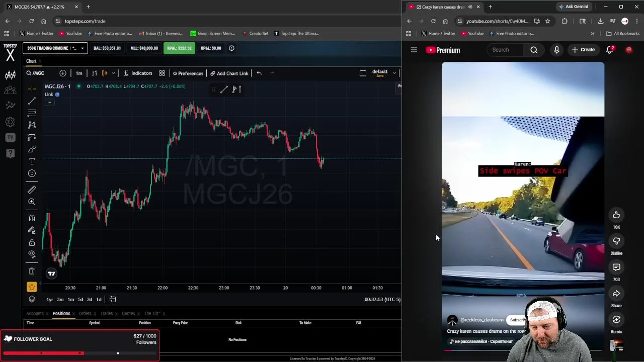Open the community people icon in sidebar
This screenshot has height=362, width=644.
[10, 90]
